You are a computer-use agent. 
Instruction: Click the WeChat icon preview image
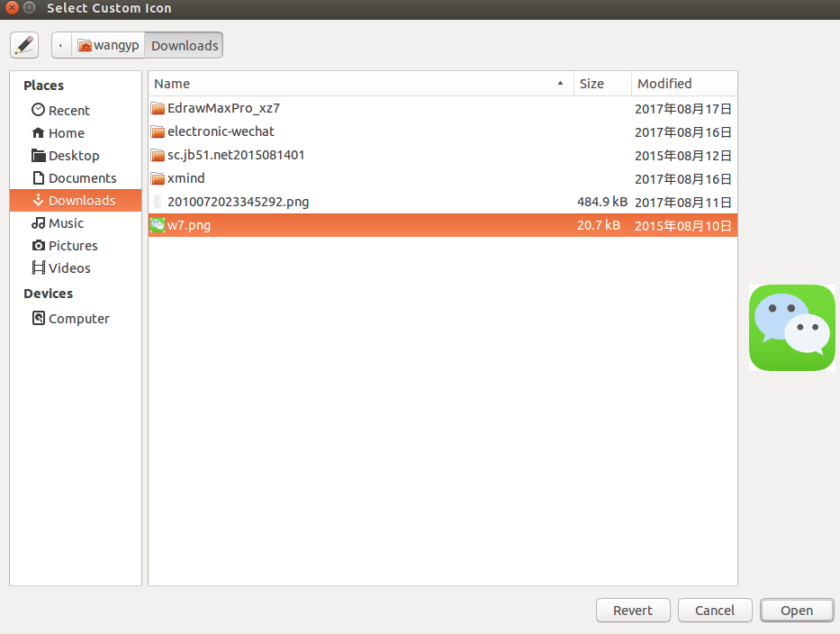(x=791, y=328)
